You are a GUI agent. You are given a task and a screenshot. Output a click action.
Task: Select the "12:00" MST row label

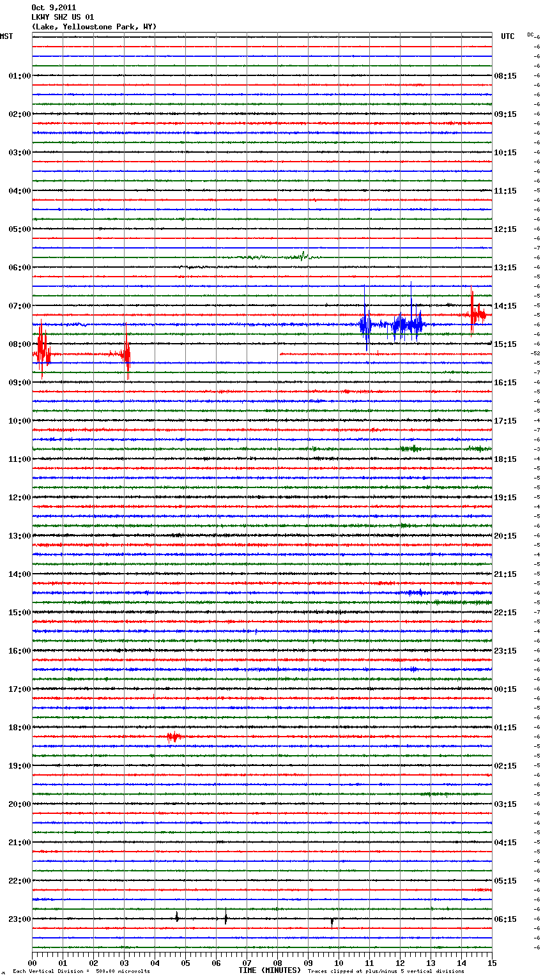tap(20, 498)
